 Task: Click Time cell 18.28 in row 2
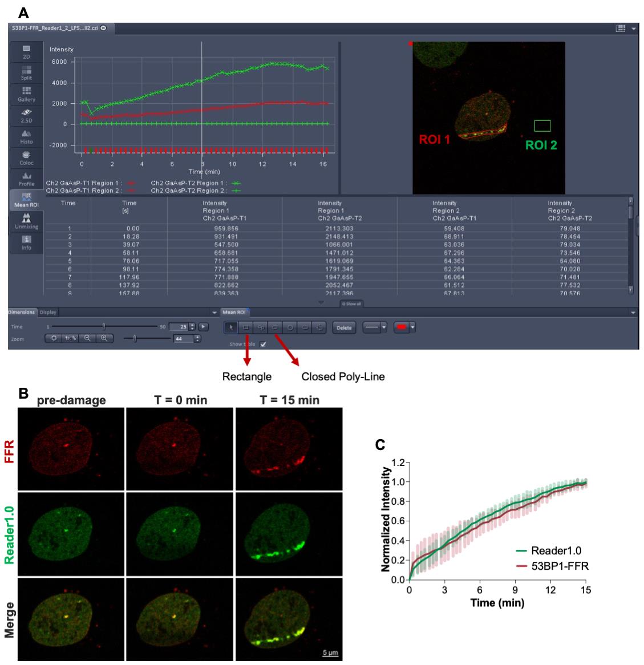[131, 237]
